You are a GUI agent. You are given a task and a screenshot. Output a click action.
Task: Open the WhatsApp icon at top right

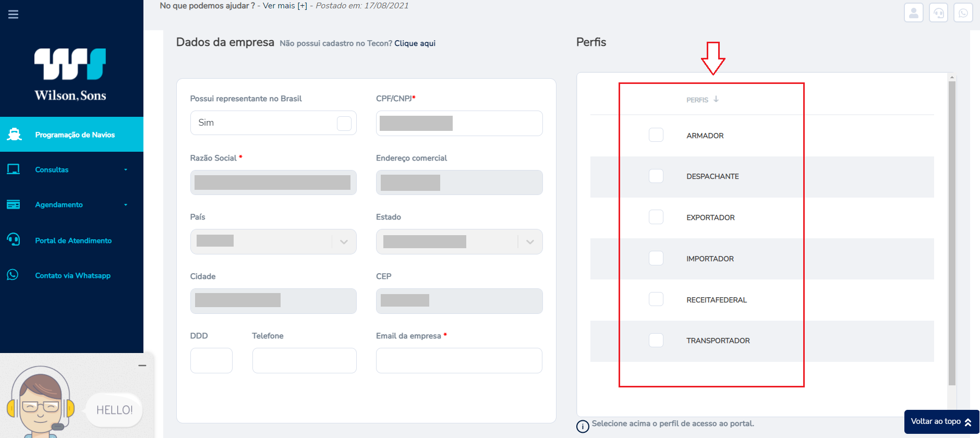click(x=963, y=13)
